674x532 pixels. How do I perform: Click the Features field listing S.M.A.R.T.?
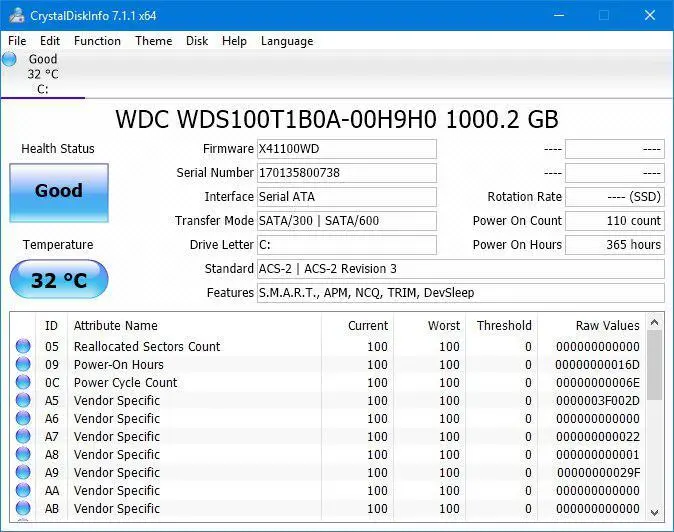click(x=461, y=293)
